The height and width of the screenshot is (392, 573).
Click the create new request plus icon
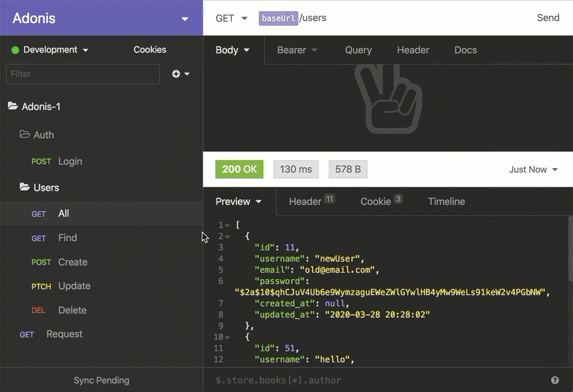pyautogui.click(x=176, y=74)
